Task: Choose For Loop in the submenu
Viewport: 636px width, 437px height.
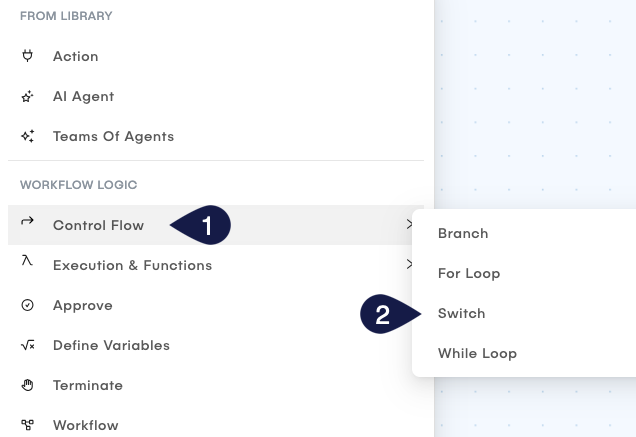Action: coord(469,273)
